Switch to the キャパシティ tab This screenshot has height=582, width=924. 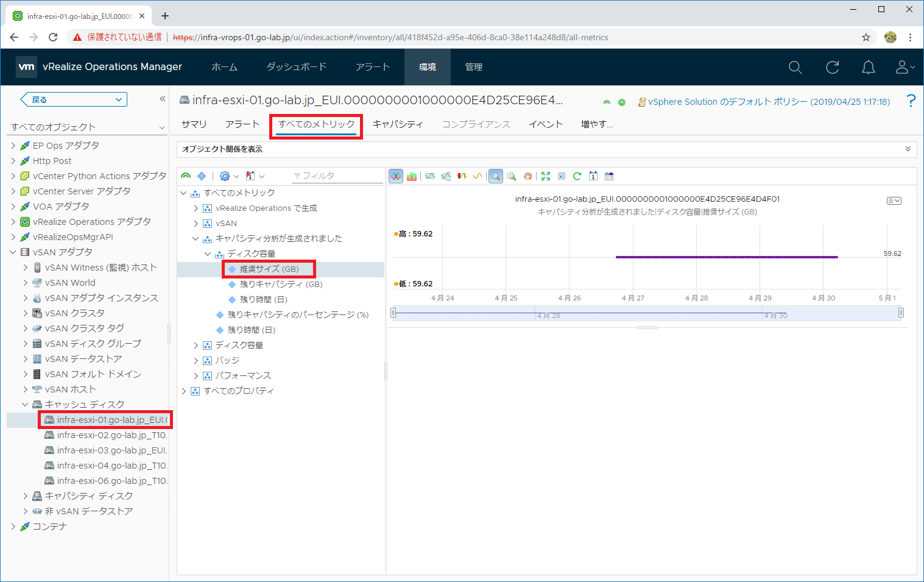398,124
